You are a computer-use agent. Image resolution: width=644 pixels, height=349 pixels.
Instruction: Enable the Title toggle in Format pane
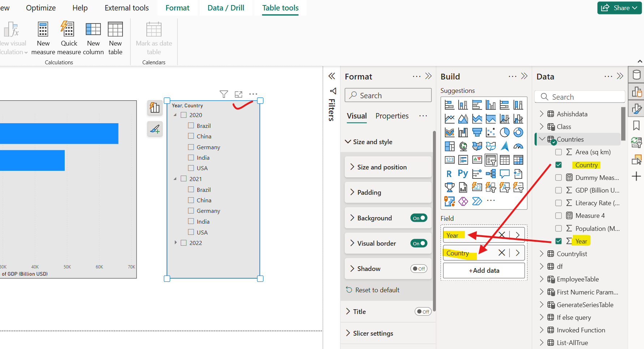click(423, 311)
